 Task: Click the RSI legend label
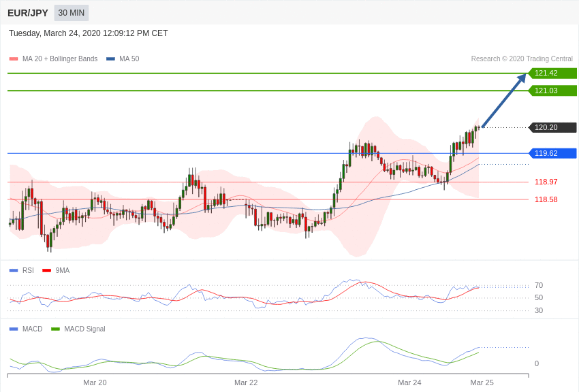pos(28,270)
